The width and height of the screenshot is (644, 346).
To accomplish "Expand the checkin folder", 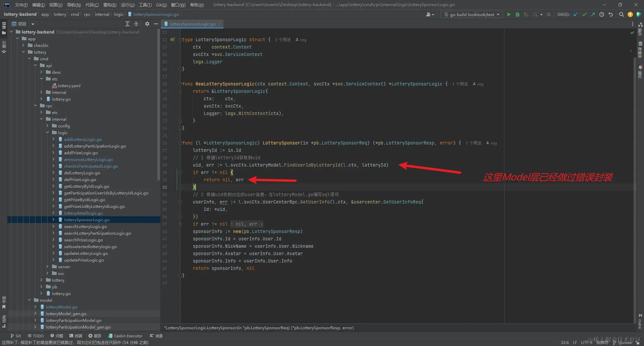I will (x=23, y=46).
